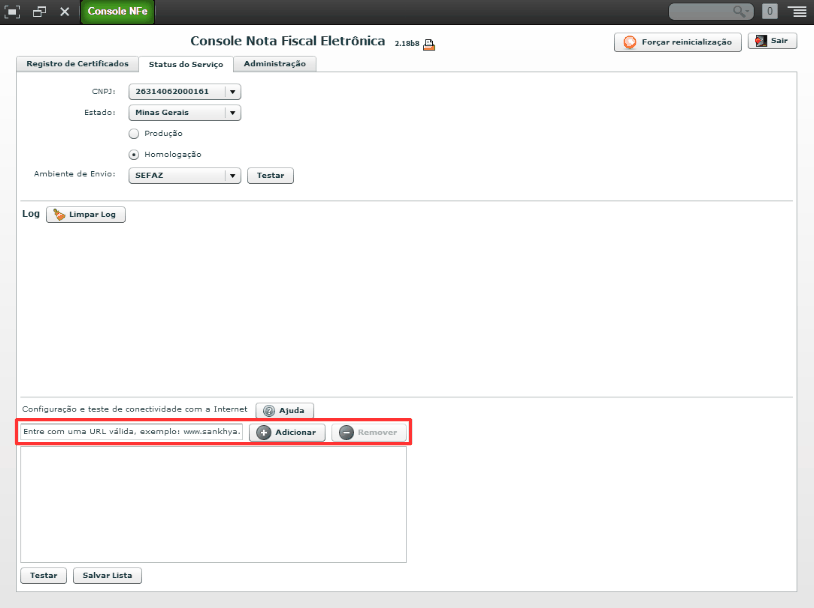This screenshot has height=608, width=814.
Task: Select the Status do Serviço tab
Action: point(186,64)
